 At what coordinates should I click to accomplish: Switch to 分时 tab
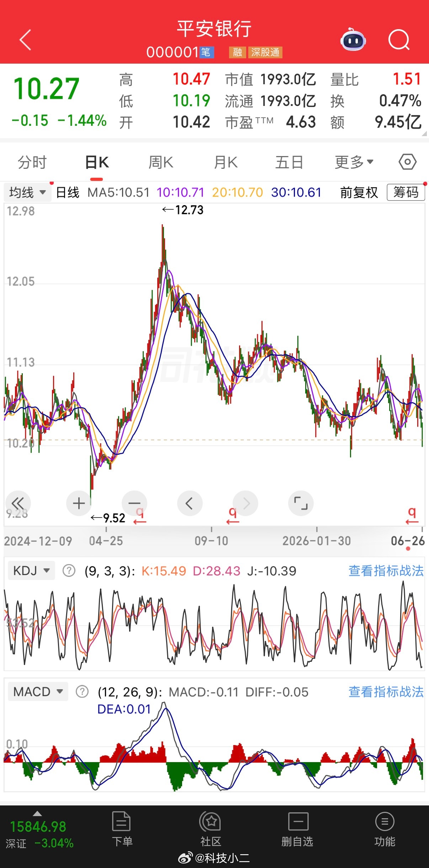(32, 162)
